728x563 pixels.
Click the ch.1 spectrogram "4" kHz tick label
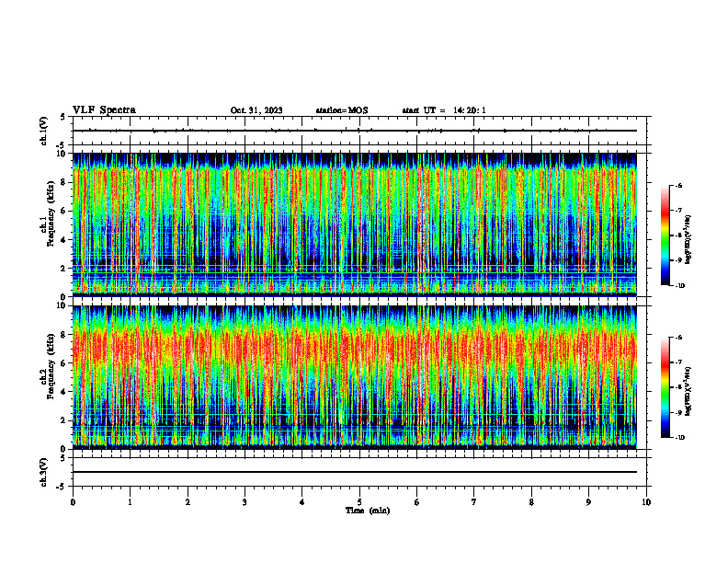[x=63, y=240]
